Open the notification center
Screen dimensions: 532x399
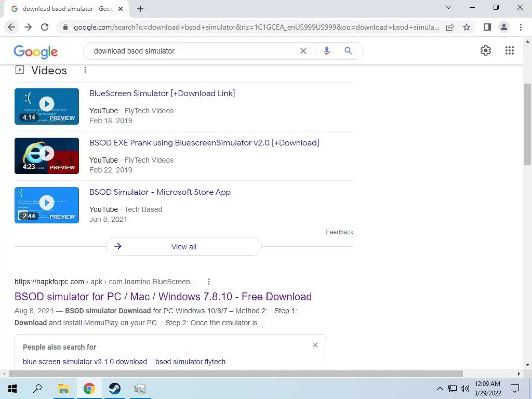pyautogui.click(x=515, y=389)
